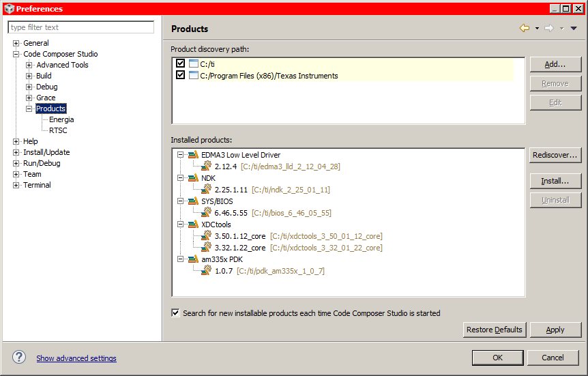
Task: Select the Grace tree item
Action: tap(46, 98)
